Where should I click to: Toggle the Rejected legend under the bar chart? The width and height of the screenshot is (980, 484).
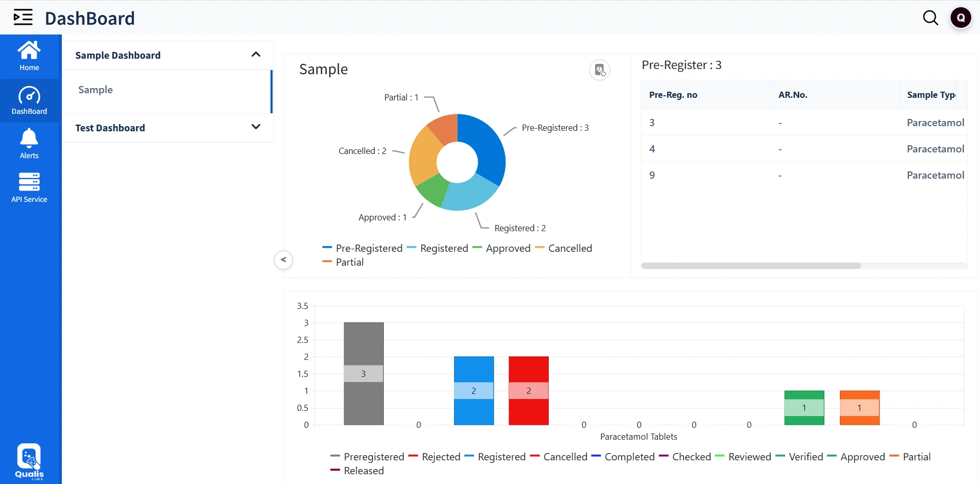441,457
